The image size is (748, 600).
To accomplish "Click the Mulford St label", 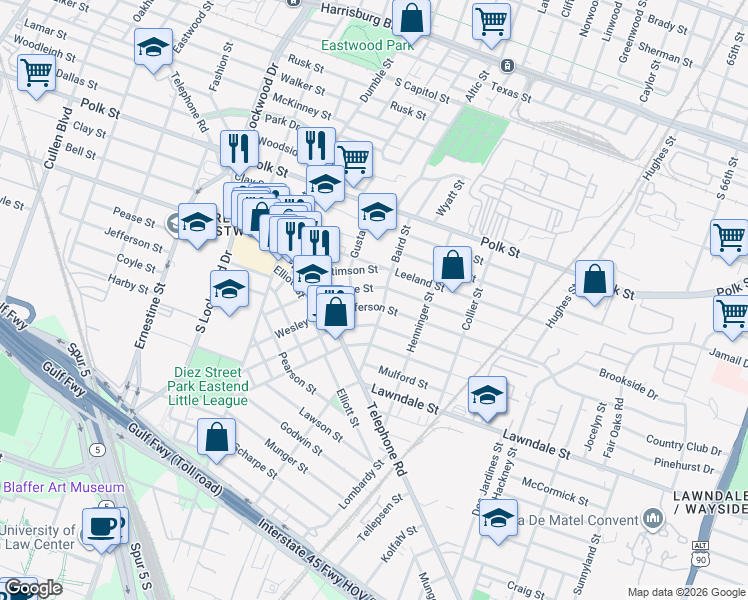I will tap(403, 377).
